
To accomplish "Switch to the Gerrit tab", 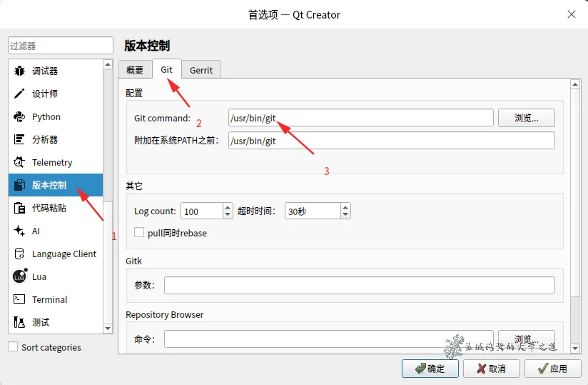I will coord(201,70).
